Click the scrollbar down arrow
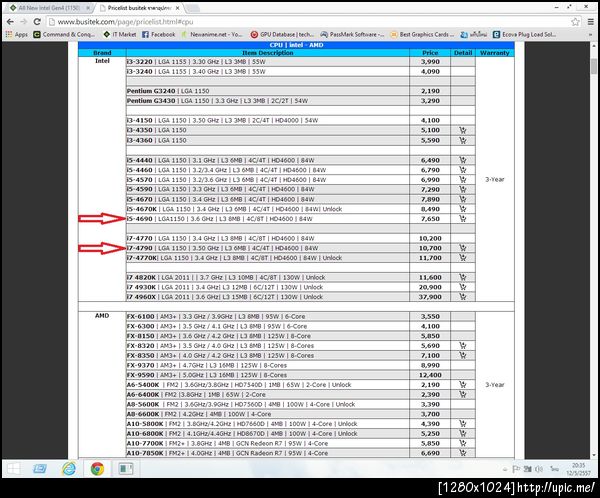The width and height of the screenshot is (600, 498). (593, 455)
